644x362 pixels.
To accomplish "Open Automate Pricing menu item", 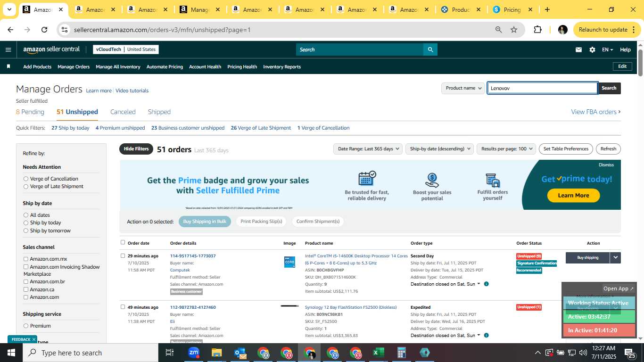I will click(165, 67).
